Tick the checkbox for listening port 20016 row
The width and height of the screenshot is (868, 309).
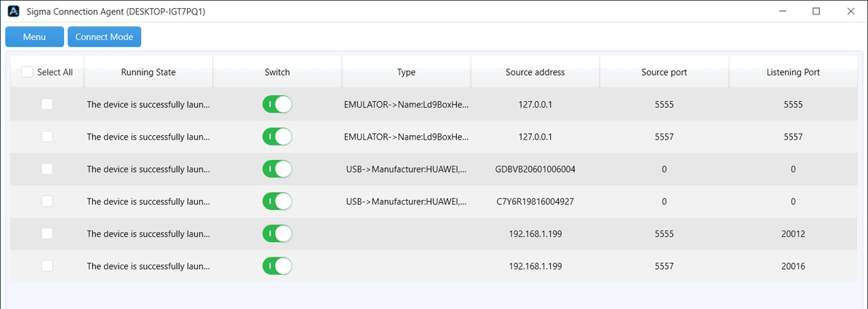tap(47, 266)
